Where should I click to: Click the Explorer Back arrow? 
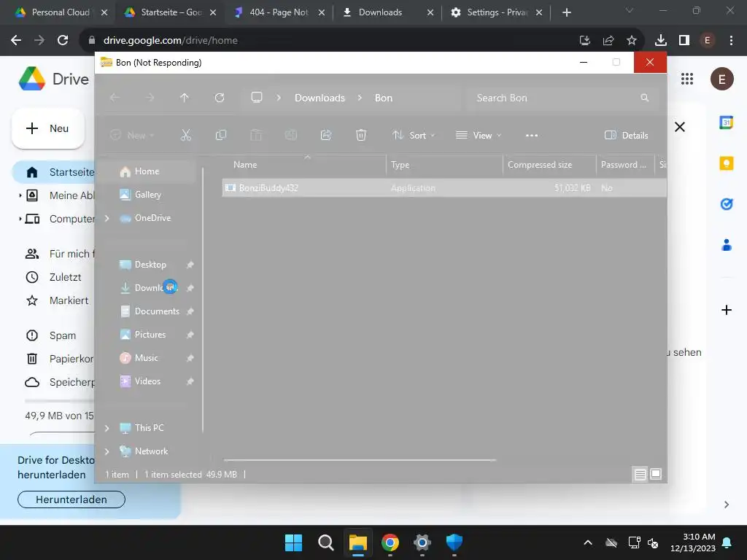coord(115,98)
